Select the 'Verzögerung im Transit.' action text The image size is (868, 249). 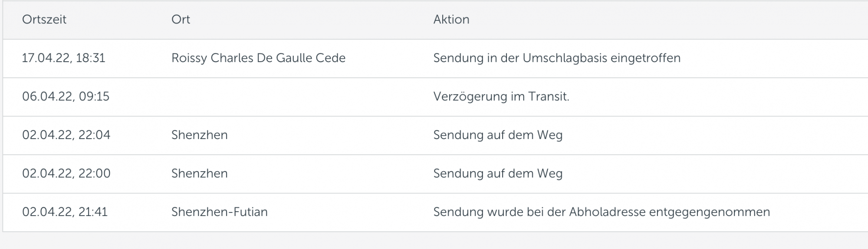(501, 96)
